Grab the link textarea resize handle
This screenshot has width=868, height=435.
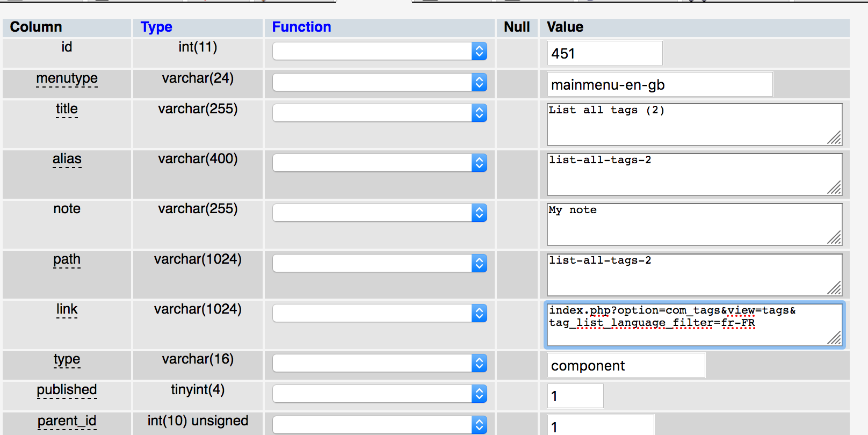(834, 338)
